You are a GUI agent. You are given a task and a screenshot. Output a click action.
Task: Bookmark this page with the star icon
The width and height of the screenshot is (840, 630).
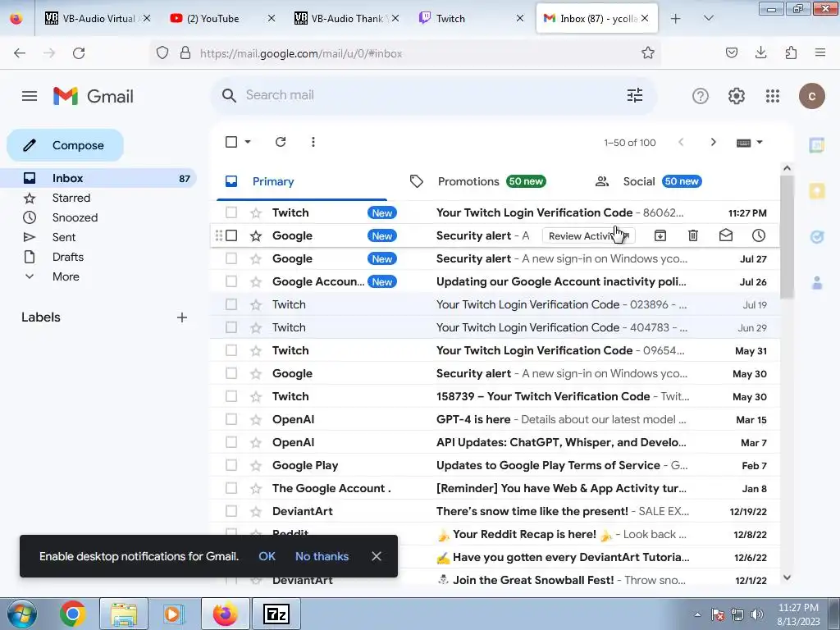pos(648,53)
